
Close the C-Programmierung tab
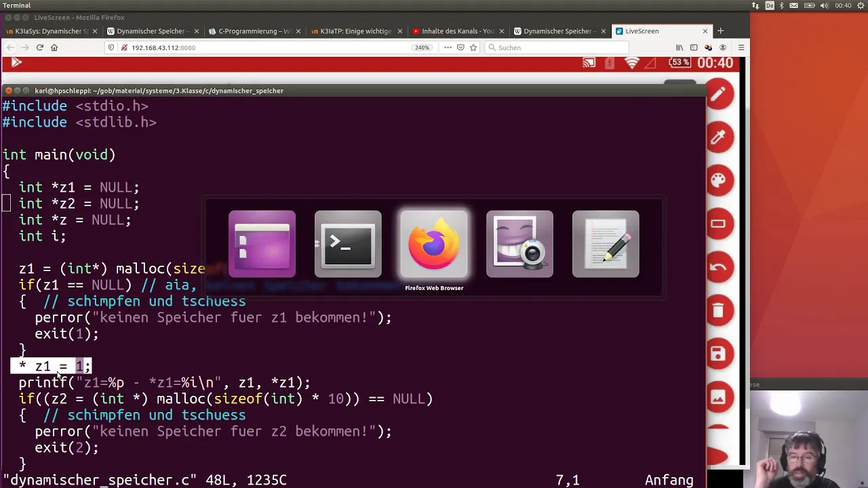[x=298, y=30]
